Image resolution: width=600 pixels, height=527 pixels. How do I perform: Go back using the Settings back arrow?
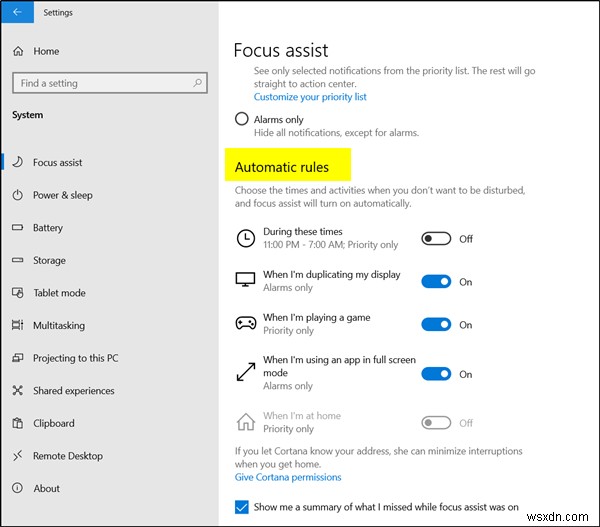[17, 12]
